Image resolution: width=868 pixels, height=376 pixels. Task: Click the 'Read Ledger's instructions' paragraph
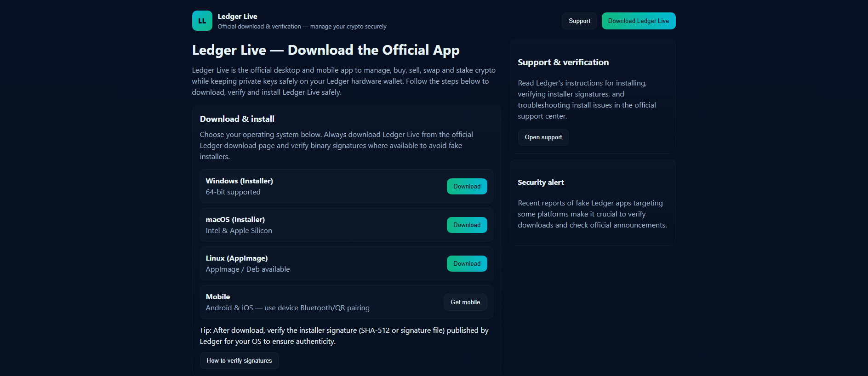tap(587, 100)
